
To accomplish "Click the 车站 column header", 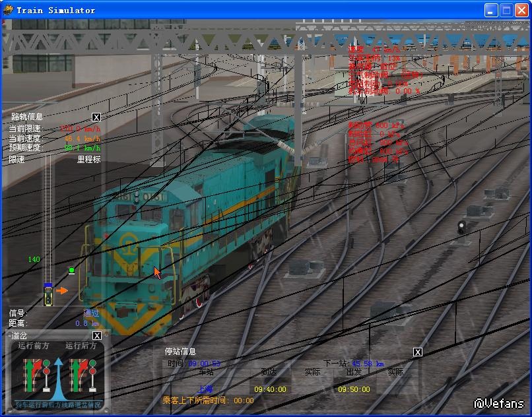I will (206, 372).
